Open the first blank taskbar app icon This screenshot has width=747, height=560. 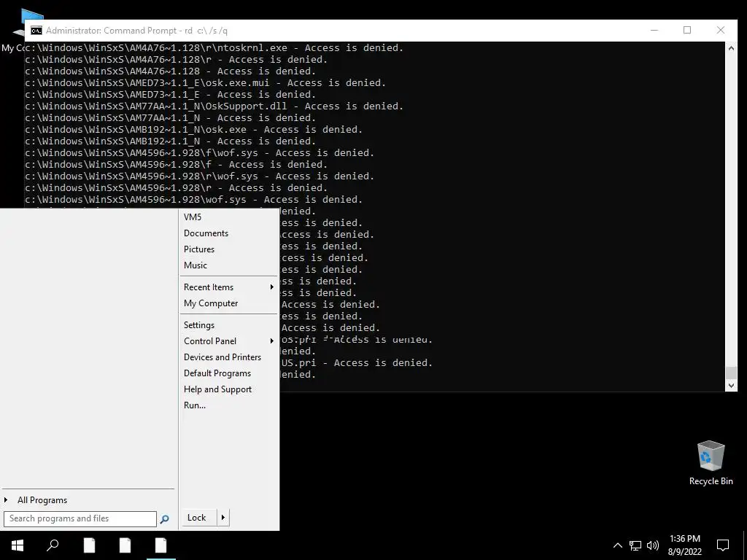point(89,545)
